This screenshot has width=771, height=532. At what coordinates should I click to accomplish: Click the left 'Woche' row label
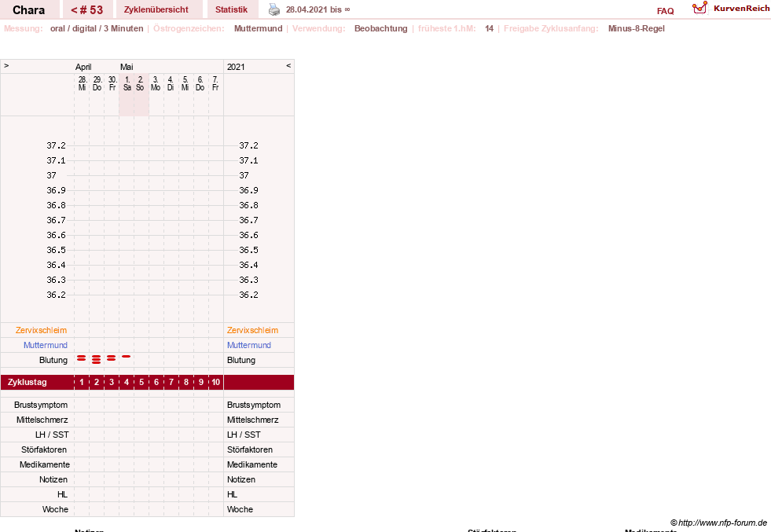pos(55,509)
